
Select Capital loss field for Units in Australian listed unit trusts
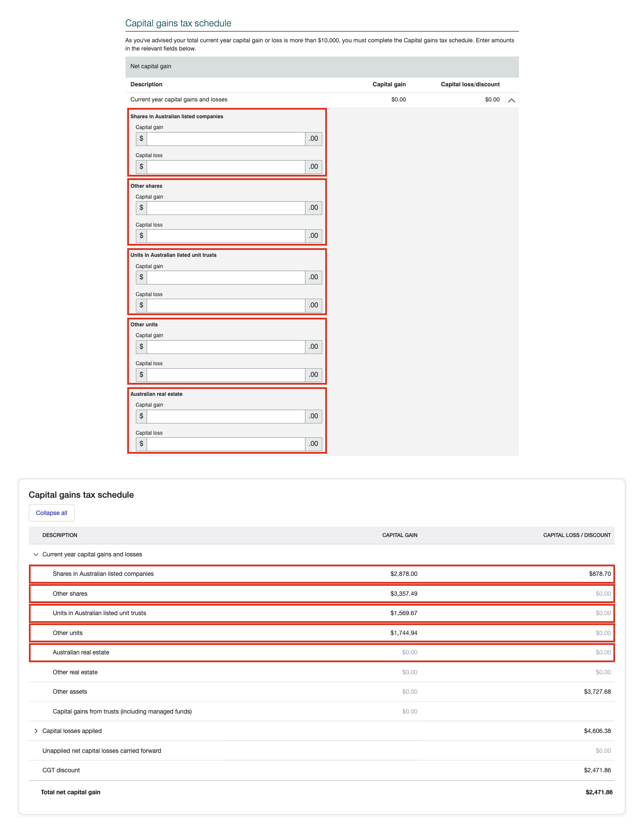pyautogui.click(x=226, y=306)
